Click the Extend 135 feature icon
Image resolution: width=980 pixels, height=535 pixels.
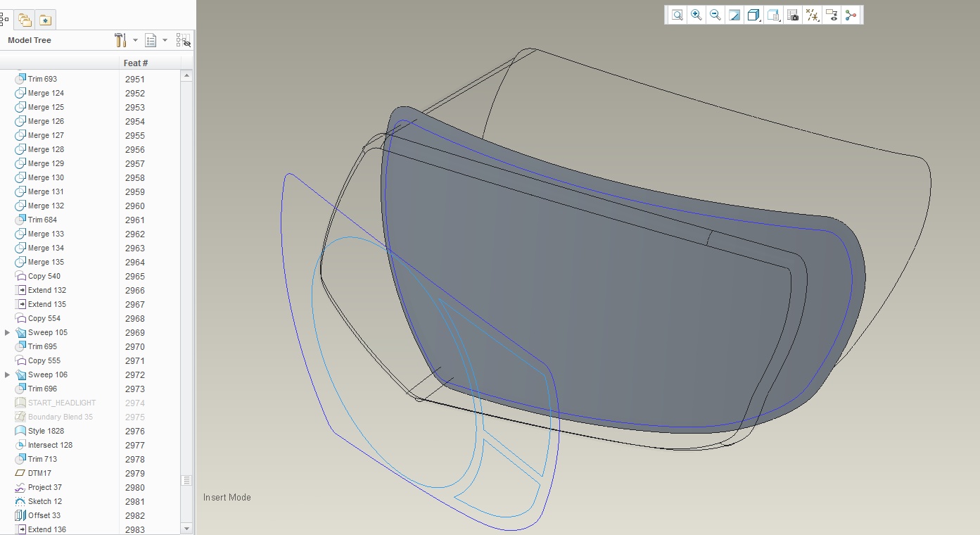(x=20, y=304)
